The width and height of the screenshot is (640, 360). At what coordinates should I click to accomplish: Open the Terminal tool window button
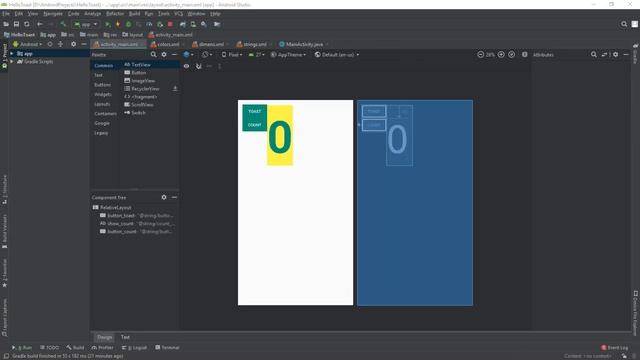click(167, 348)
